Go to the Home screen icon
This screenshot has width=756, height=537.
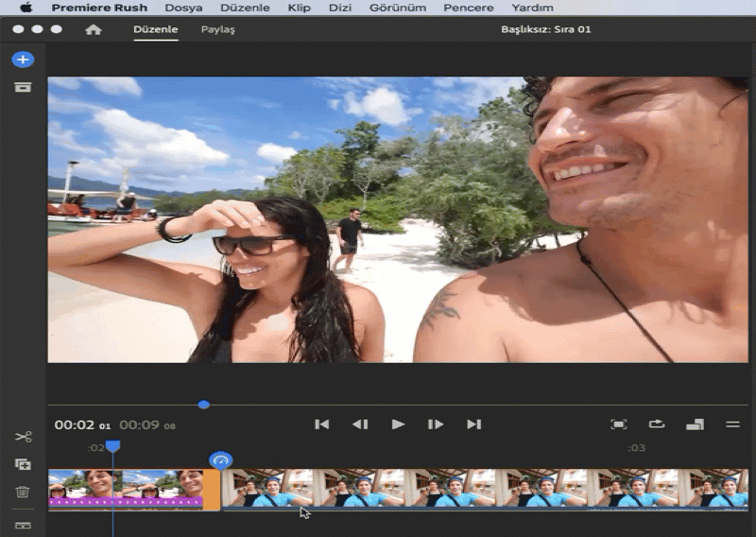93,29
